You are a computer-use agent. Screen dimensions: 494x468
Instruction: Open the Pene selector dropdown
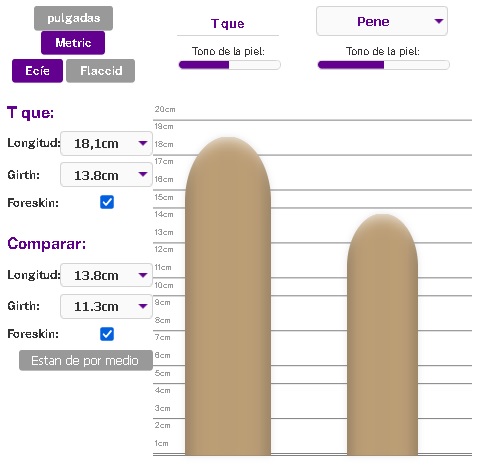(x=382, y=21)
